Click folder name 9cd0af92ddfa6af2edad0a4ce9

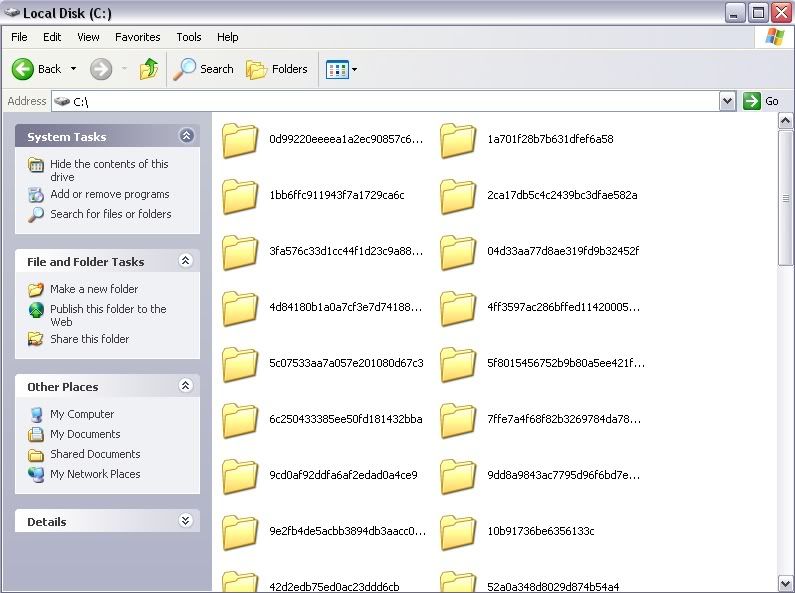point(343,475)
